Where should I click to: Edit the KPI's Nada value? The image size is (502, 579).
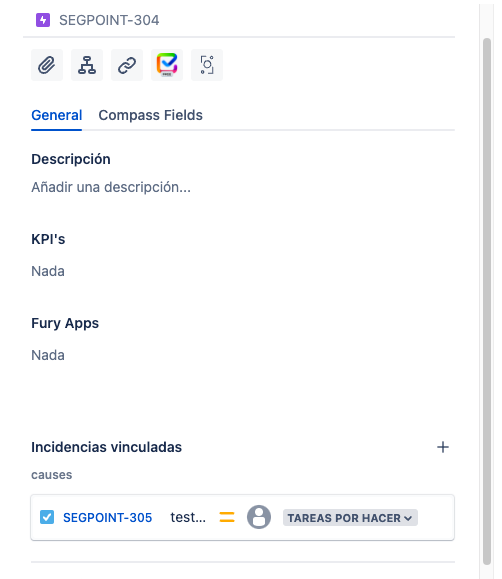pos(48,271)
